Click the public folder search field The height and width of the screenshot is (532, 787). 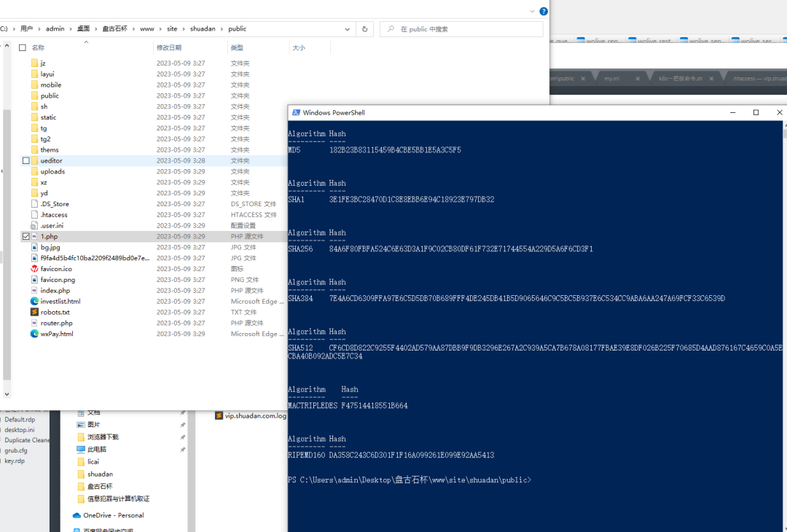[461, 29]
